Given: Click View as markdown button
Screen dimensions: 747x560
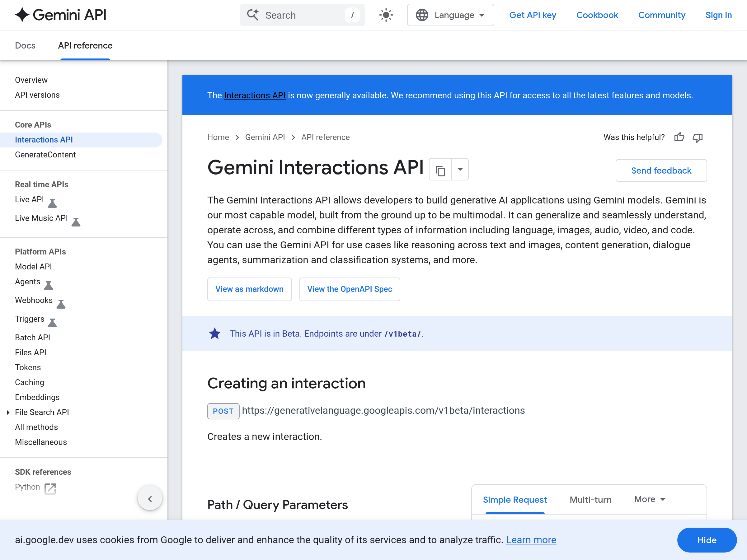Looking at the screenshot, I should point(249,289).
